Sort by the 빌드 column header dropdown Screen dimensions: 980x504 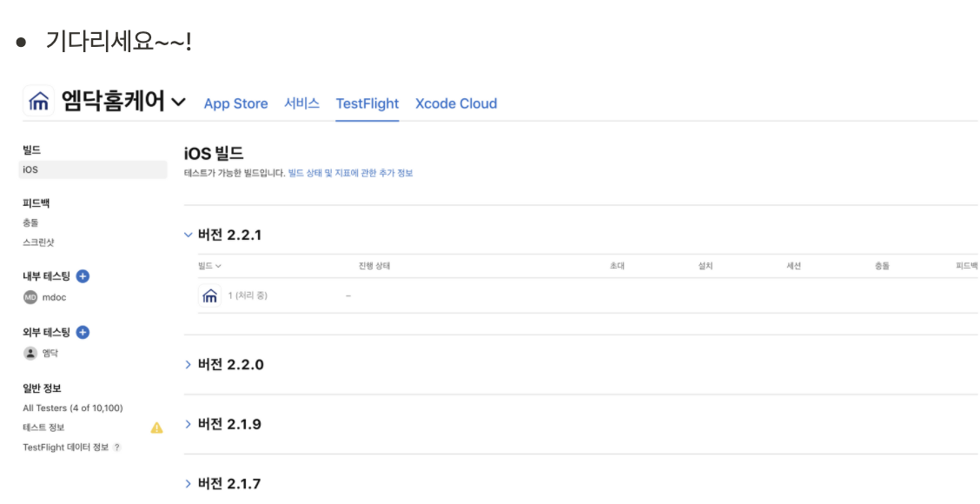[x=210, y=266]
